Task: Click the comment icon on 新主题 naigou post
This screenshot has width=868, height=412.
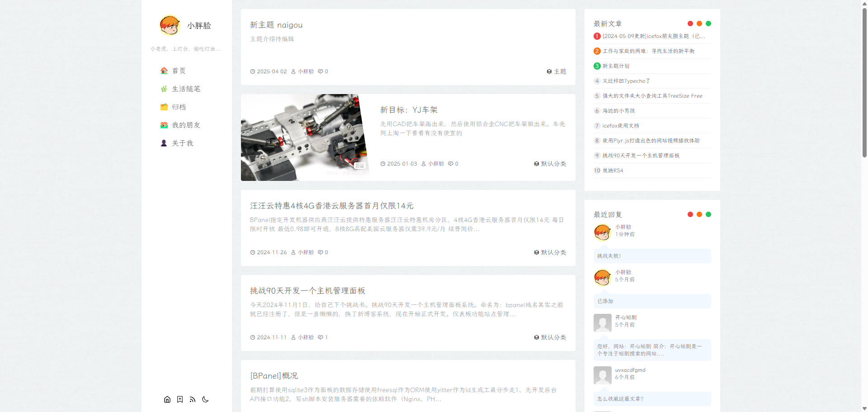Action: pyautogui.click(x=321, y=71)
